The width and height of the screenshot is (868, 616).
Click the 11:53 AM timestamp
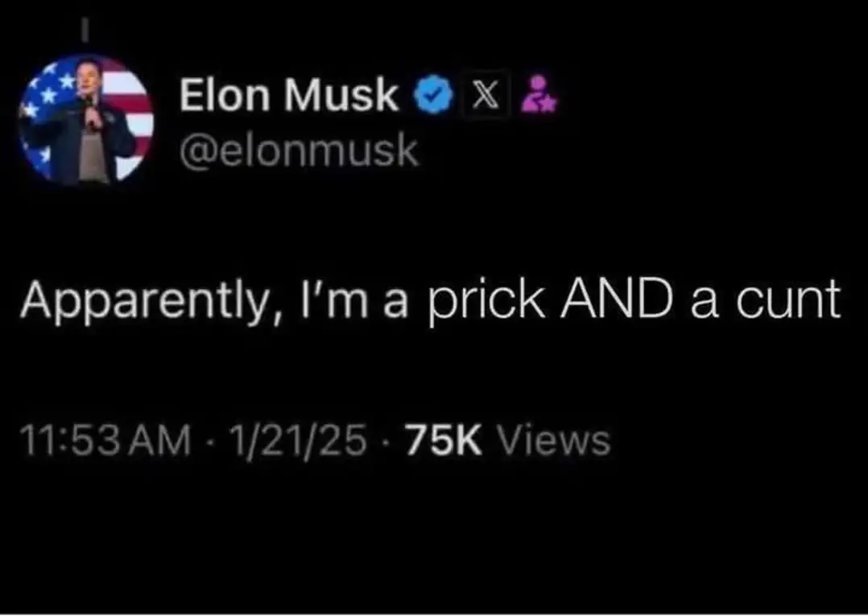(x=105, y=441)
